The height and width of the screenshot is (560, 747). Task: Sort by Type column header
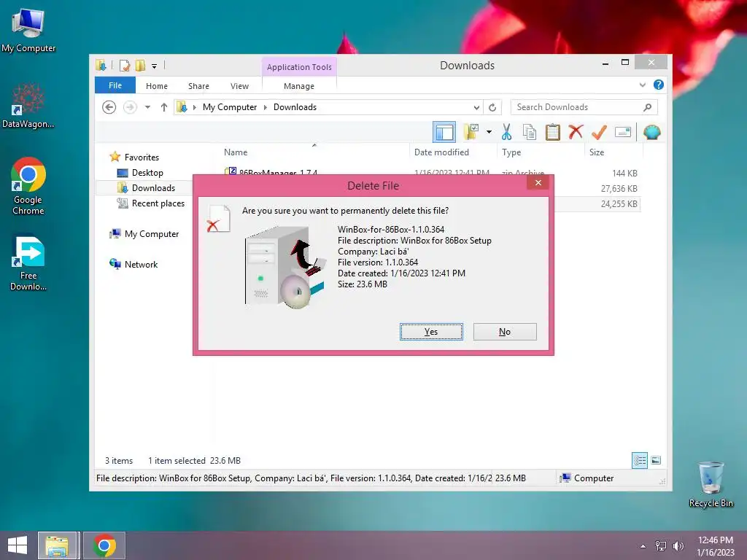(511, 152)
